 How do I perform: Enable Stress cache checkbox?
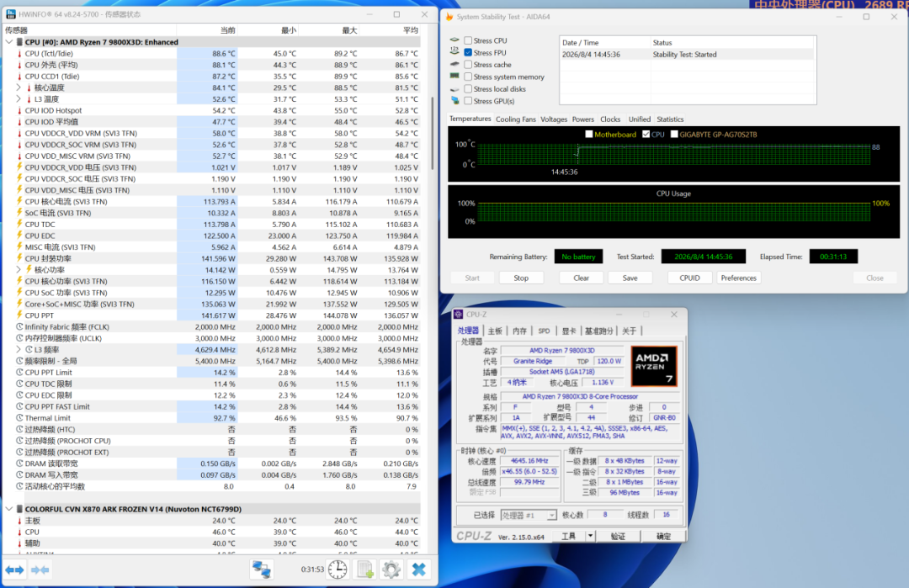[x=468, y=65]
